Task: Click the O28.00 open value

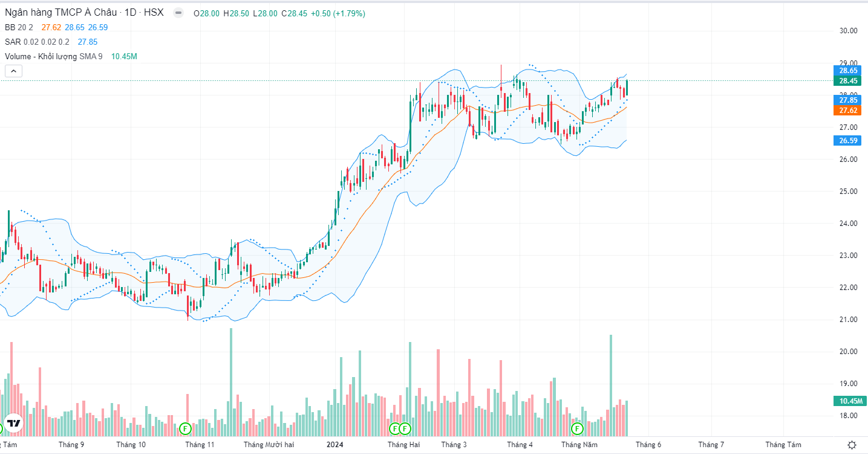Action: [207, 13]
